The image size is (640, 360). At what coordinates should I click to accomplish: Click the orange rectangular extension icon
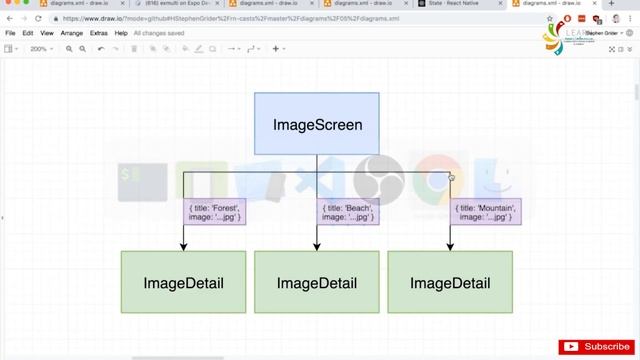tap(582, 18)
